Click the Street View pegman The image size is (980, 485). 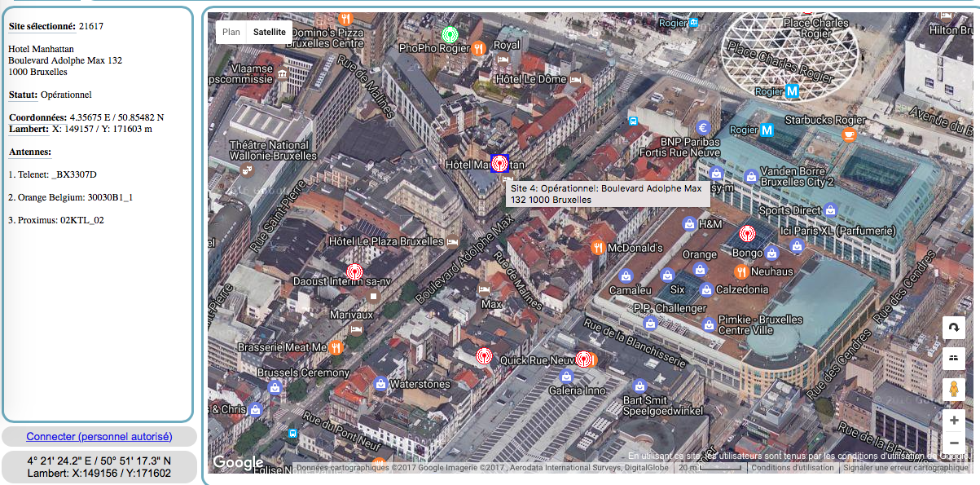pyautogui.click(x=953, y=390)
